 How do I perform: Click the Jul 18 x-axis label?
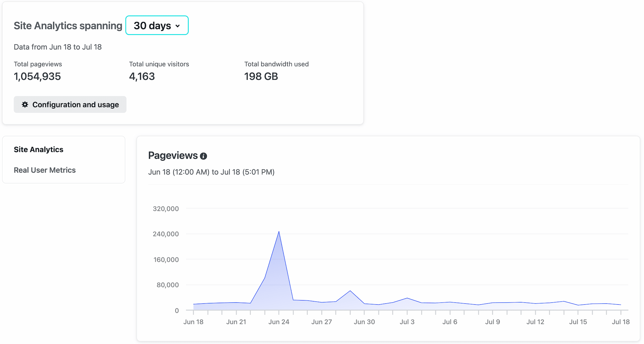[x=621, y=322]
